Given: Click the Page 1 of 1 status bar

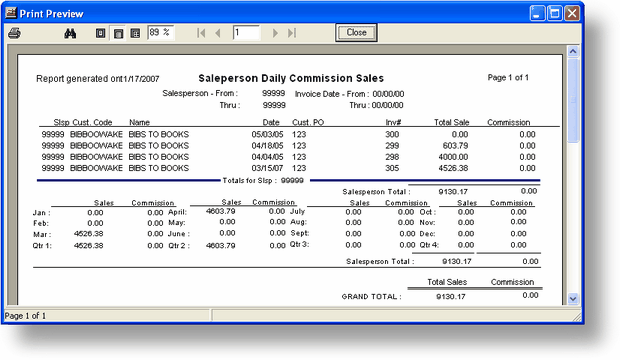Looking at the screenshot, I should (107, 316).
